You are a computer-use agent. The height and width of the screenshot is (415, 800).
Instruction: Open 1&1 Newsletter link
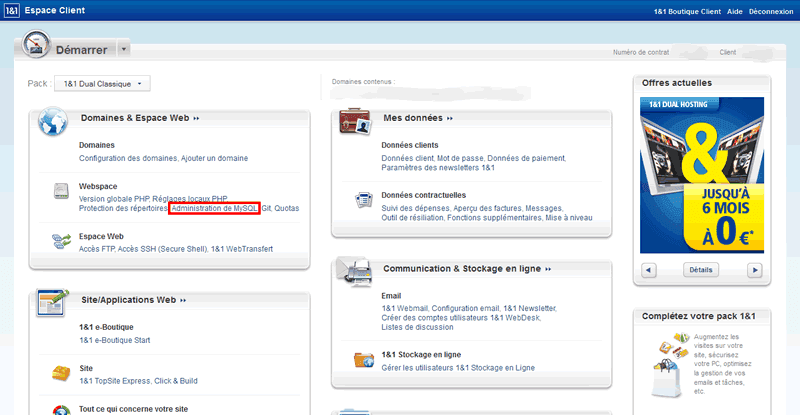click(x=529, y=308)
